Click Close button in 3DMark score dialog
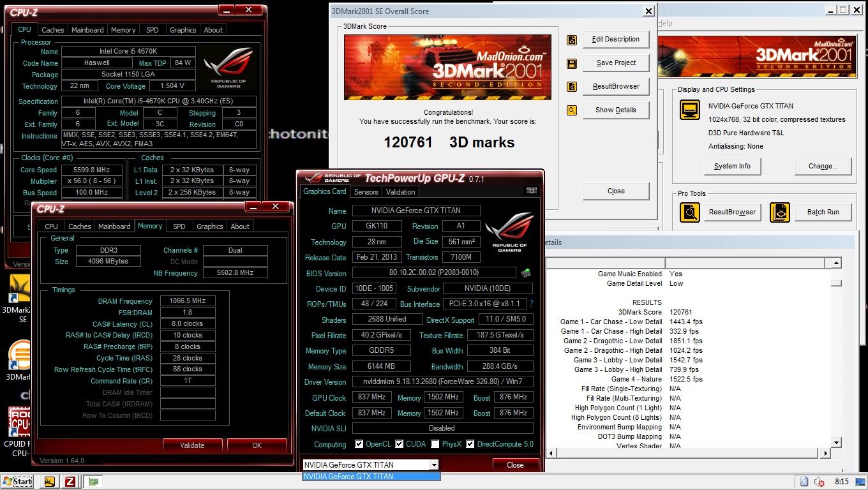The width and height of the screenshot is (868, 490). [616, 191]
